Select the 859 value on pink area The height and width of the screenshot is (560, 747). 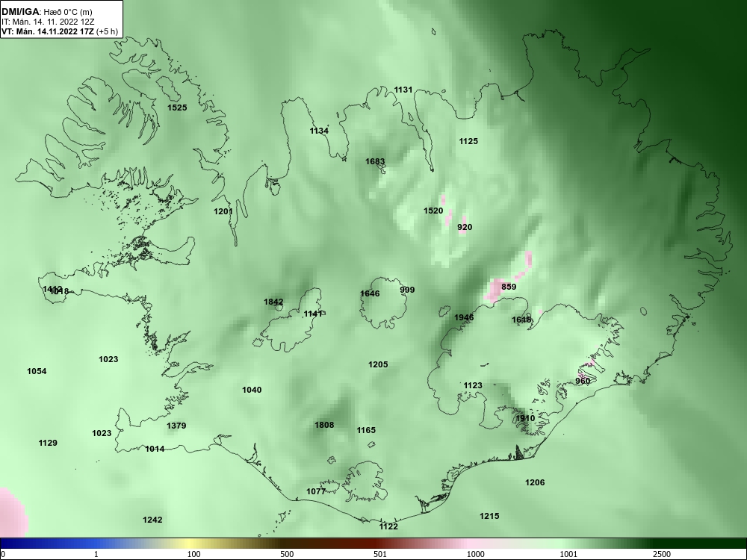(509, 287)
